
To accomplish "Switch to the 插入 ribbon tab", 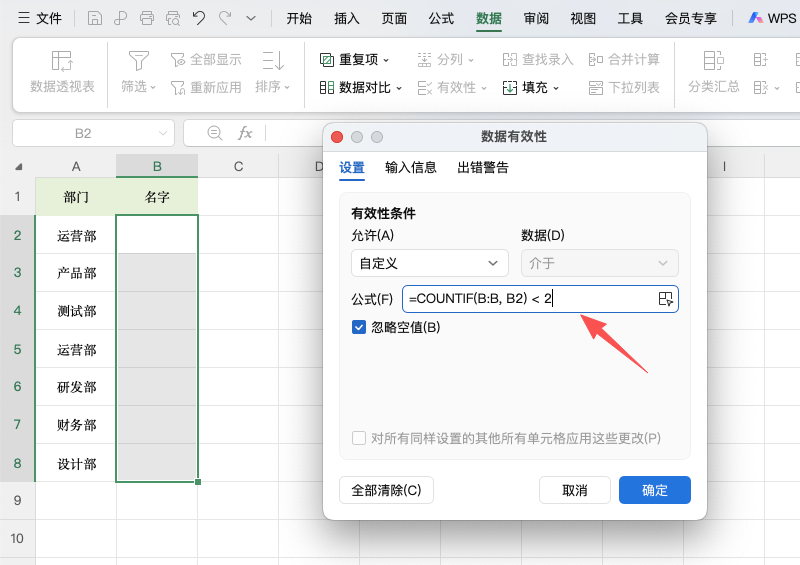I will click(x=346, y=19).
